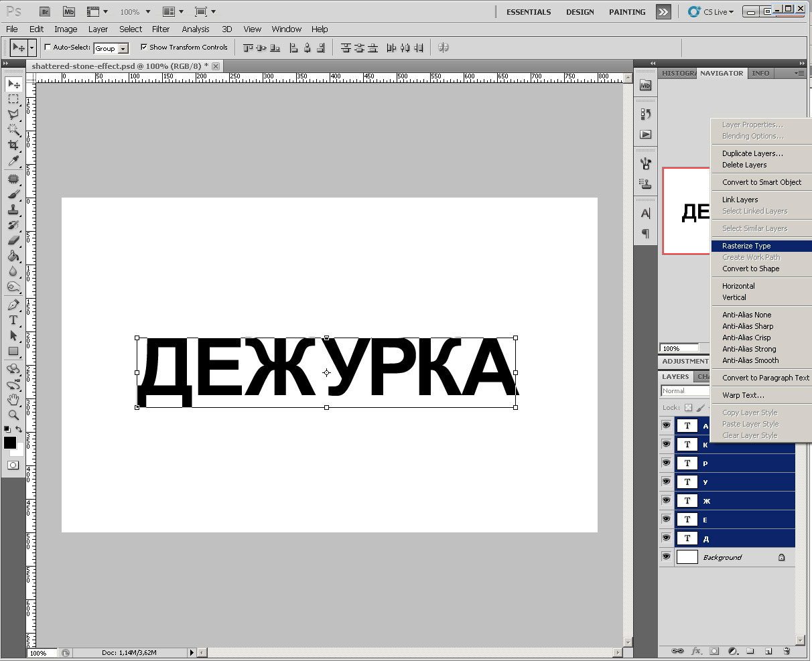Image resolution: width=812 pixels, height=661 pixels.
Task: Hide the Background layer with eye icon
Action: click(x=666, y=557)
